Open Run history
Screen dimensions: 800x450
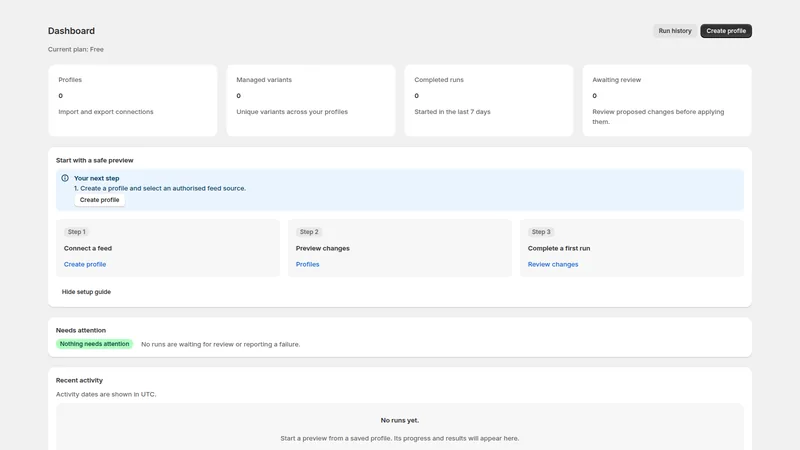pos(674,31)
